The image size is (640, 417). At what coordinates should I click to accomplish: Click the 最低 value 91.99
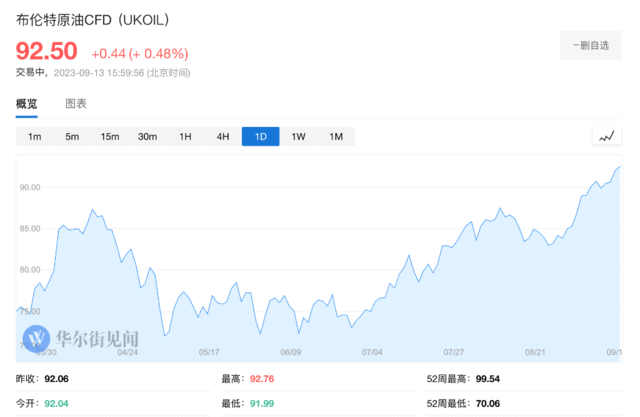pos(262,404)
